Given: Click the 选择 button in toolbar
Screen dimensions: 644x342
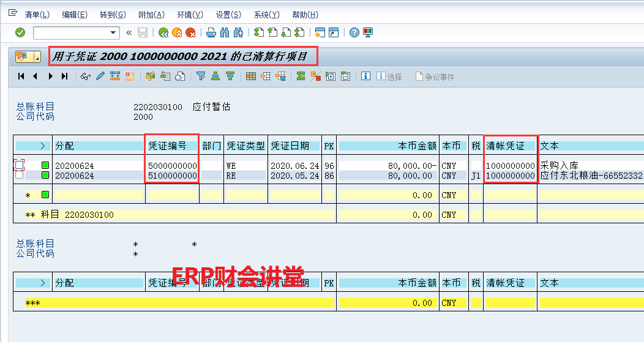Looking at the screenshot, I should click(x=389, y=76).
